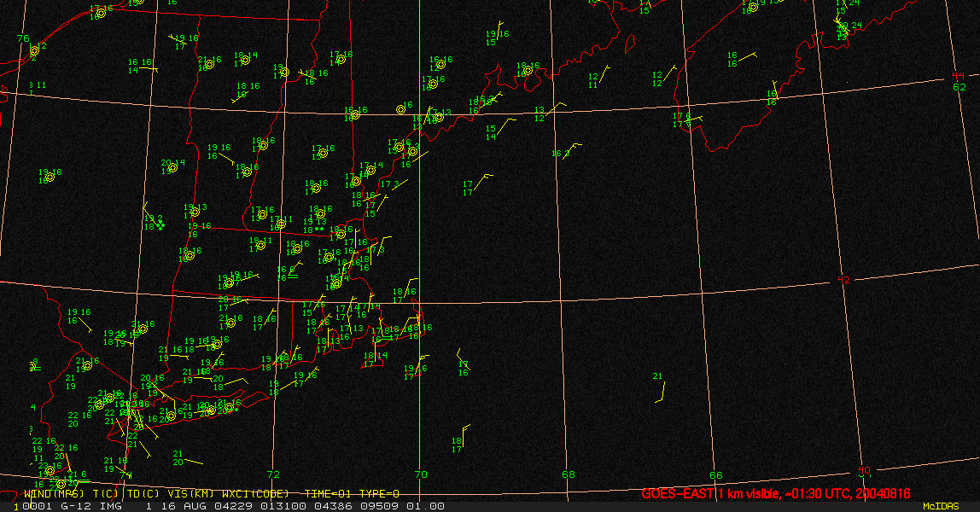The width and height of the screenshot is (980, 512).
Task: Click the AUG month in status line
Action: 193,506
